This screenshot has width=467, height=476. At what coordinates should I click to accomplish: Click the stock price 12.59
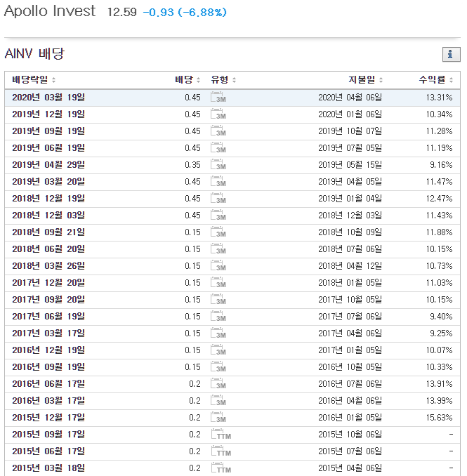(122, 13)
